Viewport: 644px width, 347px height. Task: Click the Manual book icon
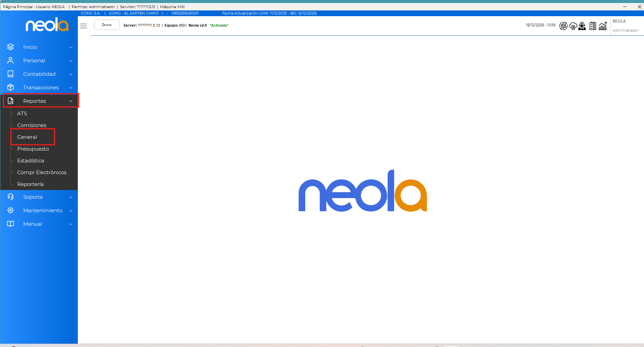[10, 224]
